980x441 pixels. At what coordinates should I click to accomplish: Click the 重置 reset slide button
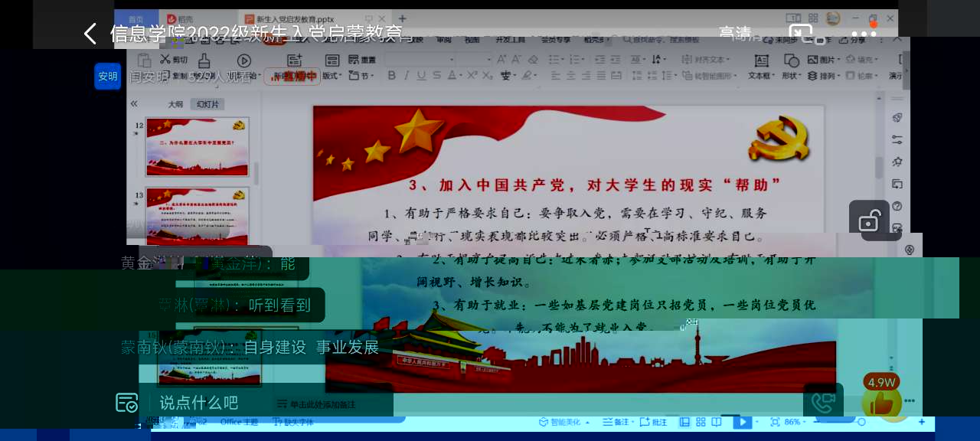pyautogui.click(x=361, y=60)
